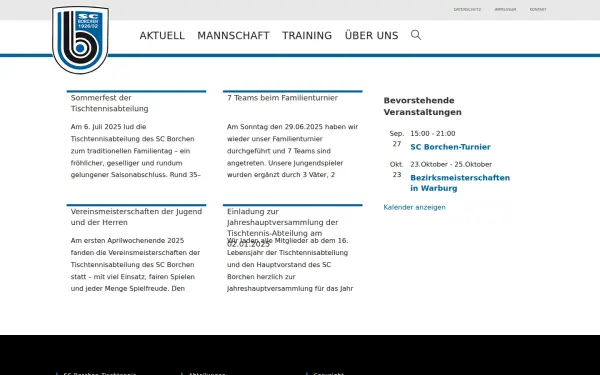Click the Okt. 23 date label
The image size is (600, 375).
point(397,170)
